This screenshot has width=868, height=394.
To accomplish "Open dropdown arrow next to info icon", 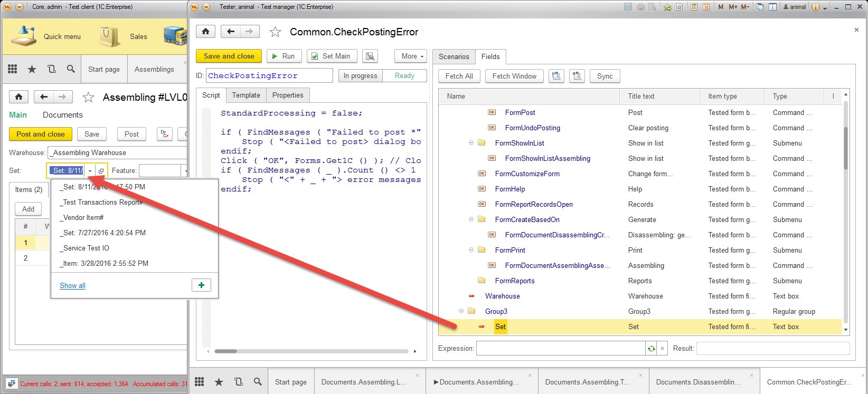I will point(825,7).
